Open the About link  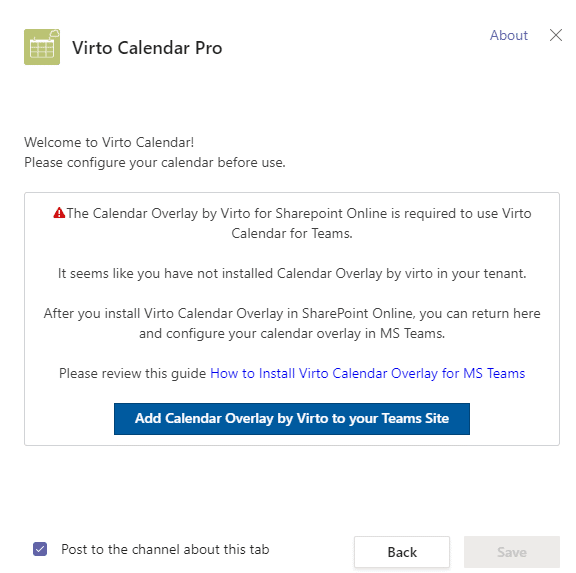click(x=509, y=35)
